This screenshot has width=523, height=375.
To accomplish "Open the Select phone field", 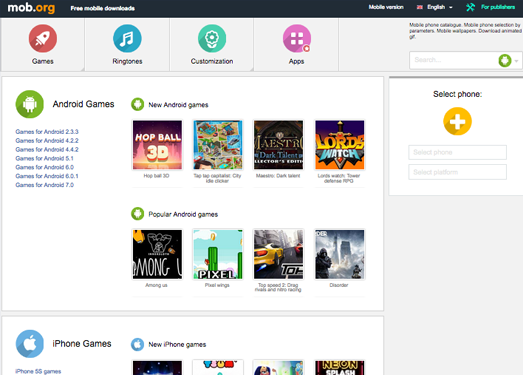I will 457,152.
